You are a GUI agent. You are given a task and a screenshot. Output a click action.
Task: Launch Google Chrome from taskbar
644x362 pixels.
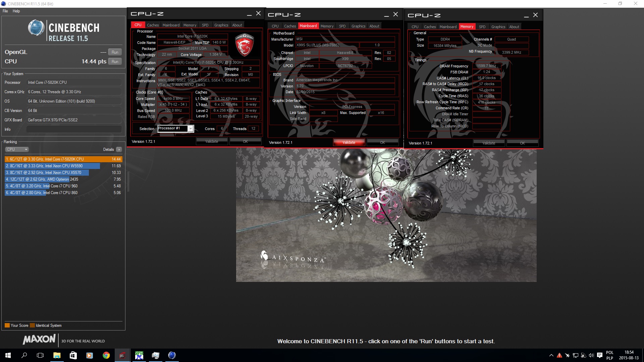pyautogui.click(x=106, y=355)
